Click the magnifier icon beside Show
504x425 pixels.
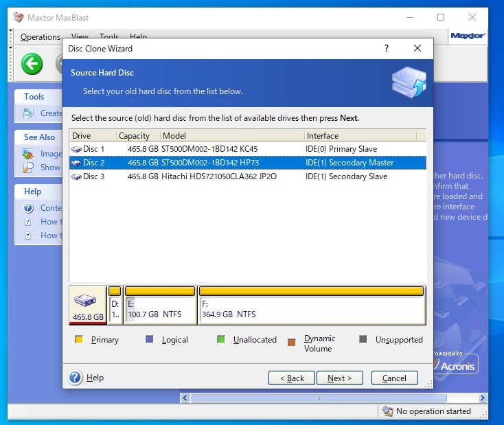(28, 168)
